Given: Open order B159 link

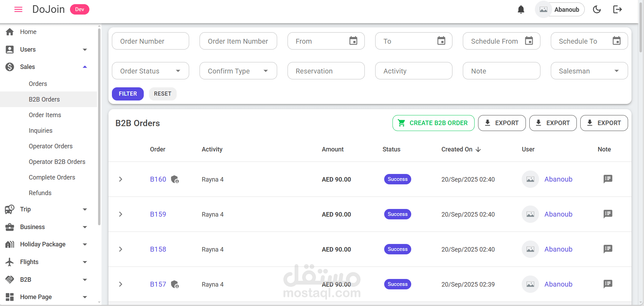Looking at the screenshot, I should pyautogui.click(x=158, y=214).
